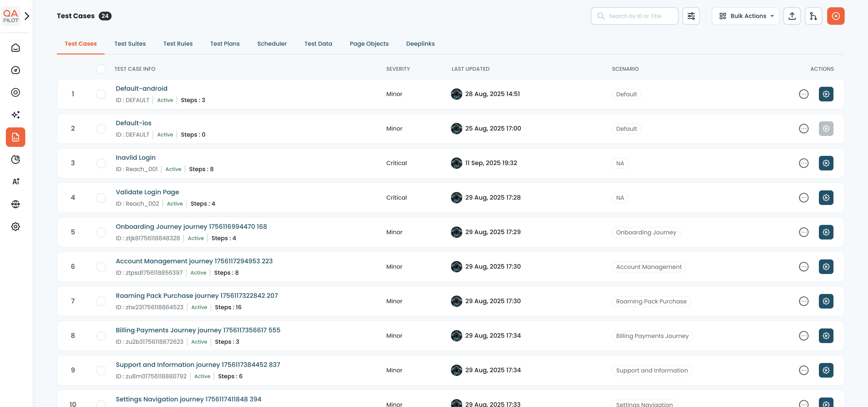Expand the sidebar with the chevron arrow
This screenshot has width=868, height=407.
(x=27, y=16)
